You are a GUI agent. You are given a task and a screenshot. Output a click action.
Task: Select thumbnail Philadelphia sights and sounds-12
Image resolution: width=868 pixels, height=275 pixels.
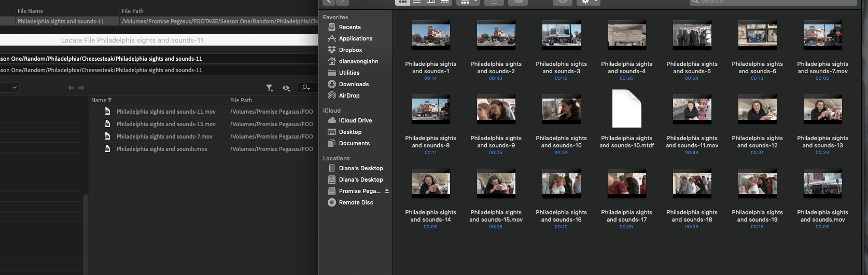pyautogui.click(x=758, y=109)
